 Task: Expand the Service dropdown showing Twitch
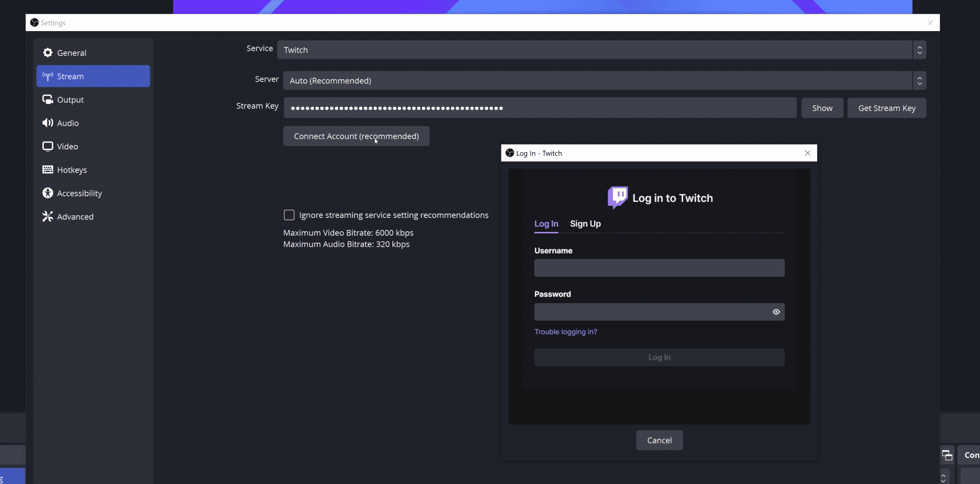[601, 50]
